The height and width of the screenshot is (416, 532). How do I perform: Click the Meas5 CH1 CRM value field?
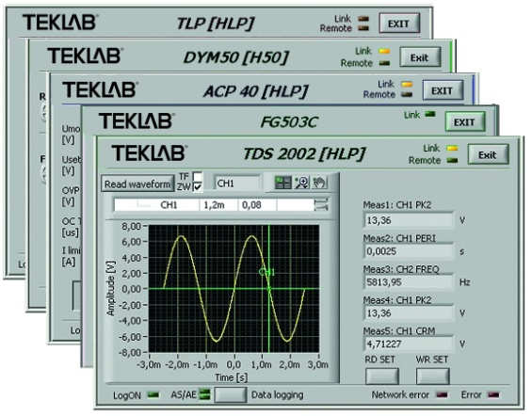coord(408,344)
